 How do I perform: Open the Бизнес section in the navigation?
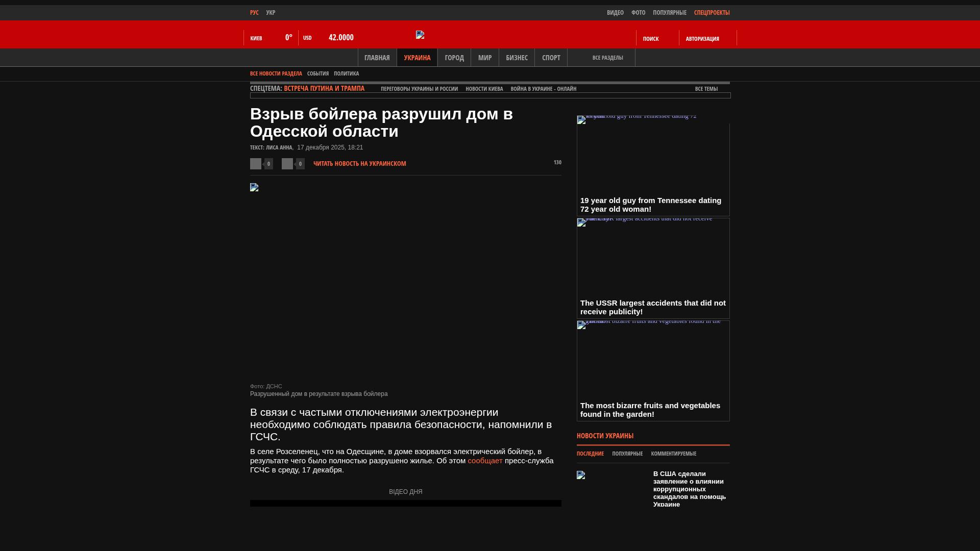point(517,58)
